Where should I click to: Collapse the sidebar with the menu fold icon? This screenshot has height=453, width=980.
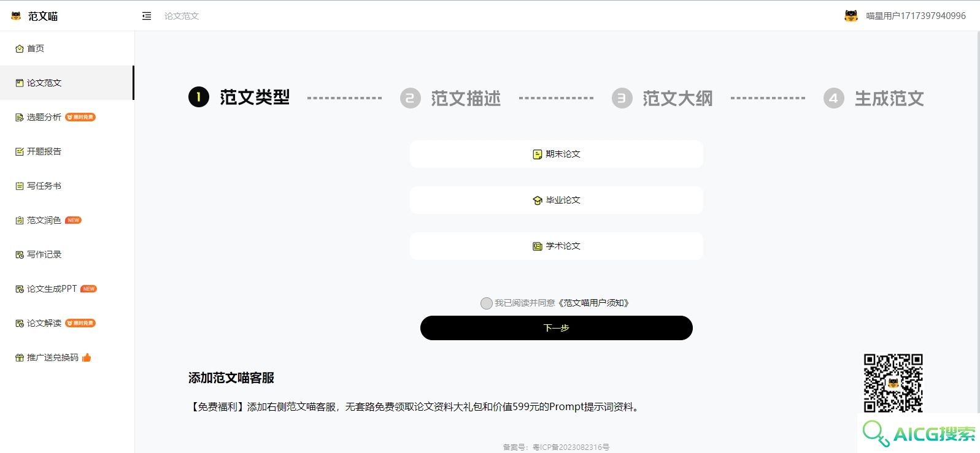tap(147, 16)
